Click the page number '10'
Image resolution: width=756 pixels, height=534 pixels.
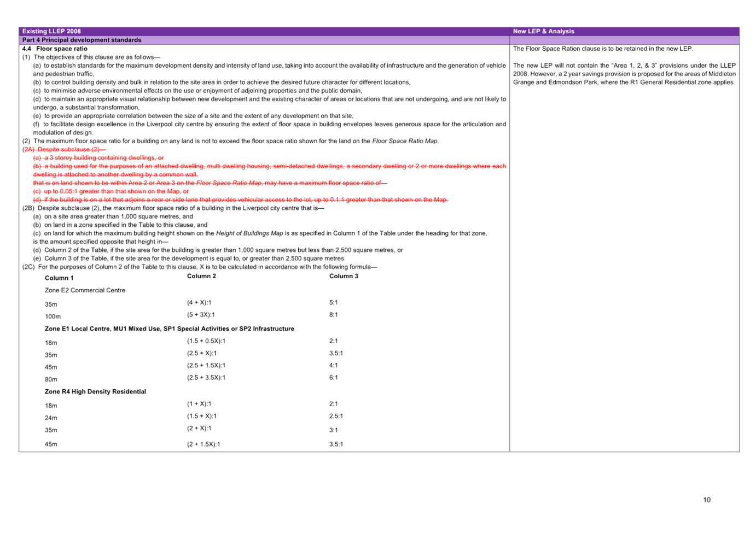pyautogui.click(x=707, y=500)
